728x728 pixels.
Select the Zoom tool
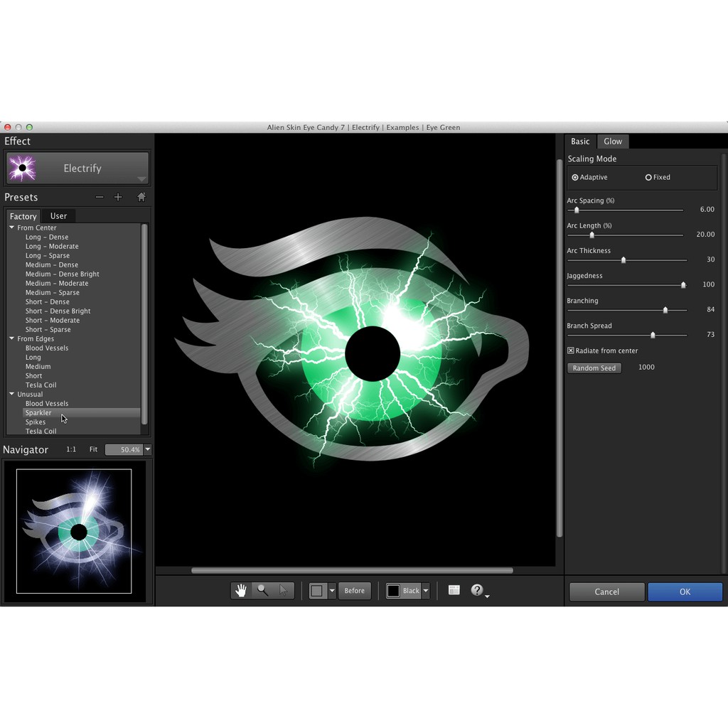pos(262,590)
